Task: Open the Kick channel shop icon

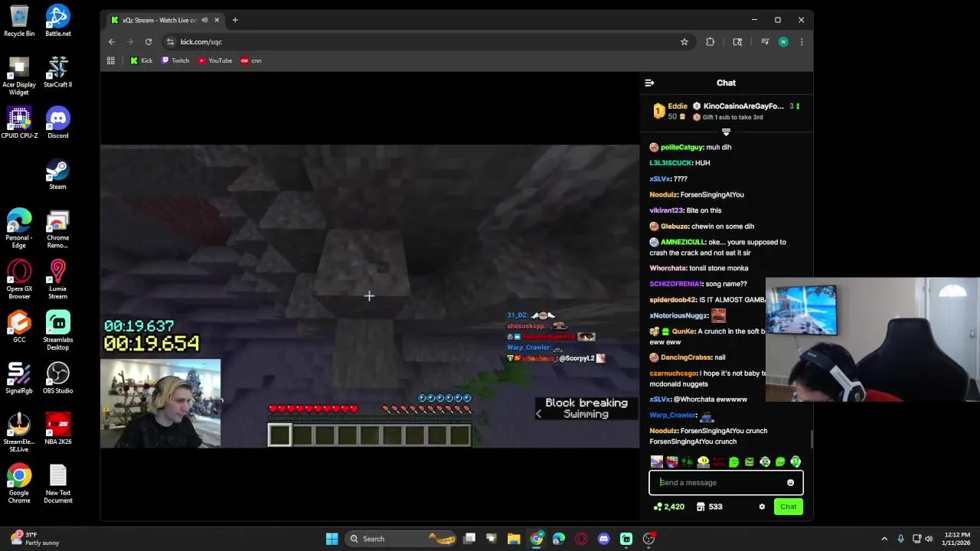Action: click(x=701, y=507)
